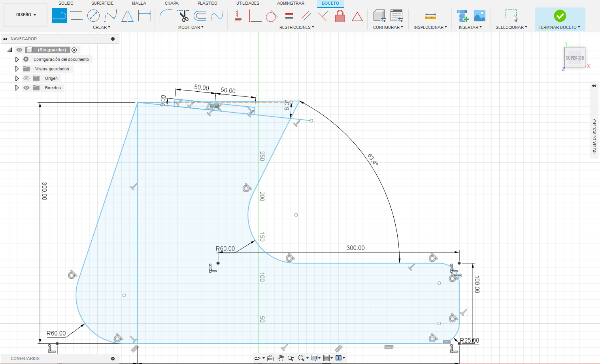600x364 pixels.
Task: Open the CREAR dropdown menu
Action: 102,27
